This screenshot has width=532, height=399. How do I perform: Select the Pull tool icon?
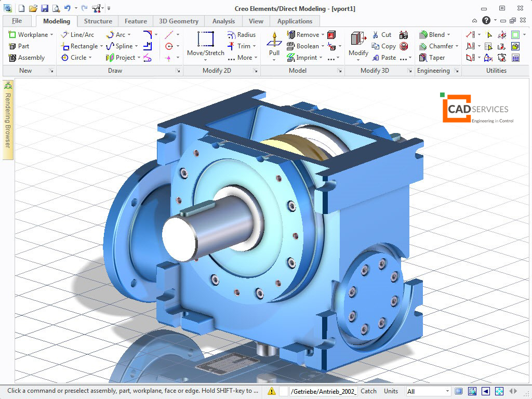[274, 39]
